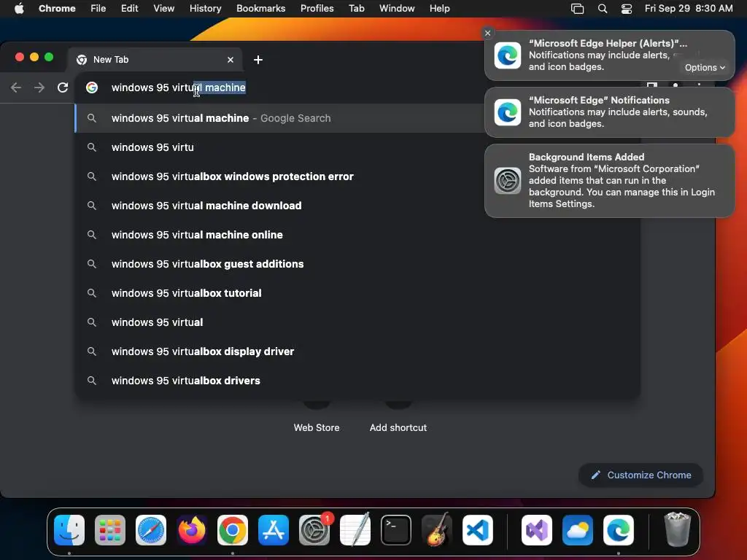747x560 pixels.
Task: Select the New Tab tab
Action: point(155,60)
